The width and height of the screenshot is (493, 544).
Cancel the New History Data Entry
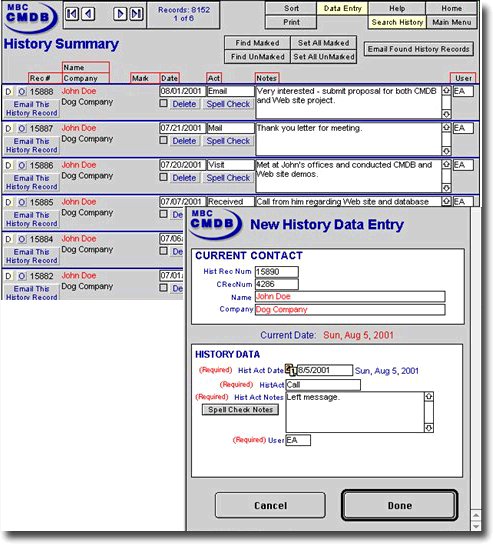tap(270, 505)
